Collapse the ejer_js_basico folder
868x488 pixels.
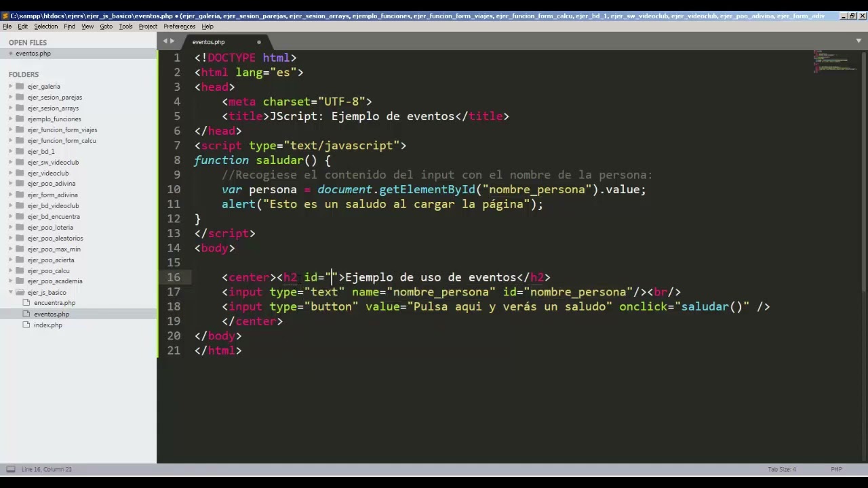[x=11, y=292]
